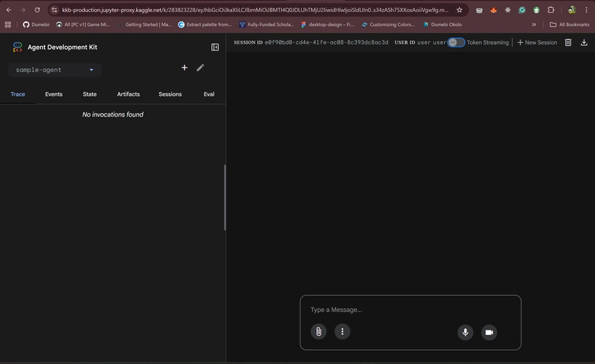Click the pencil edit icon
Viewport: 595px width, 364px height.
pyautogui.click(x=200, y=68)
